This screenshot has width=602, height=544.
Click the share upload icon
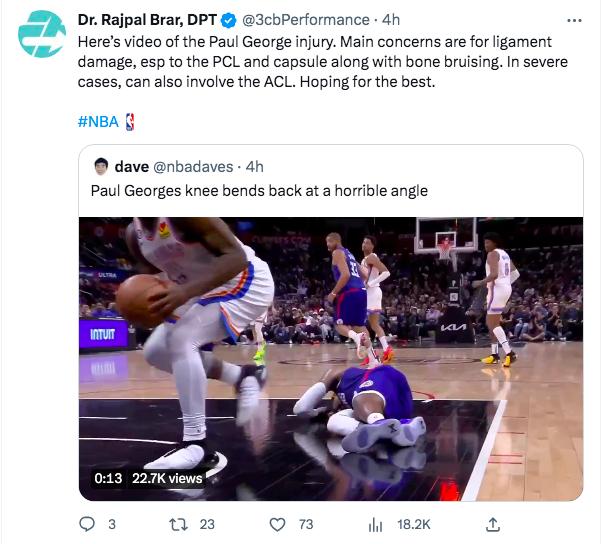point(493,524)
